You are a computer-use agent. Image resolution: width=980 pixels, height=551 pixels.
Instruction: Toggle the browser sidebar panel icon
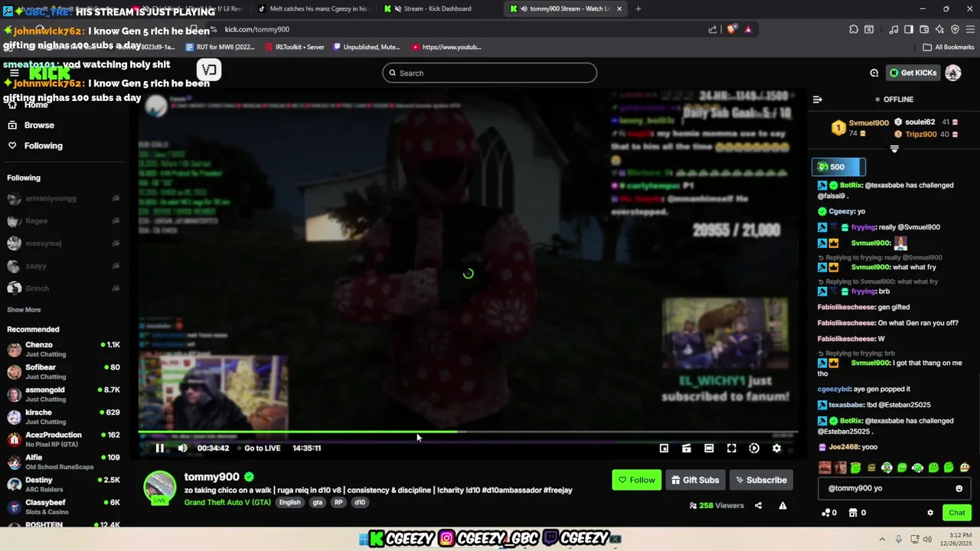point(909,29)
